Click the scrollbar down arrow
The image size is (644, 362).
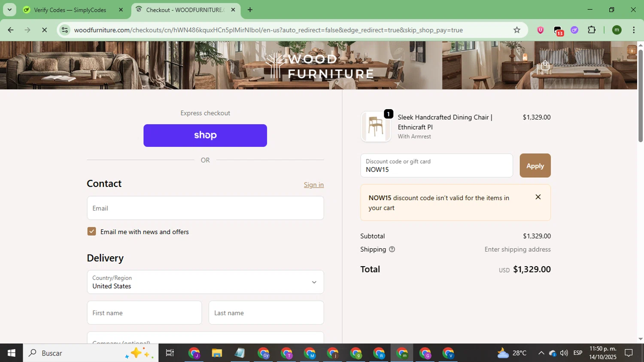coord(640,339)
